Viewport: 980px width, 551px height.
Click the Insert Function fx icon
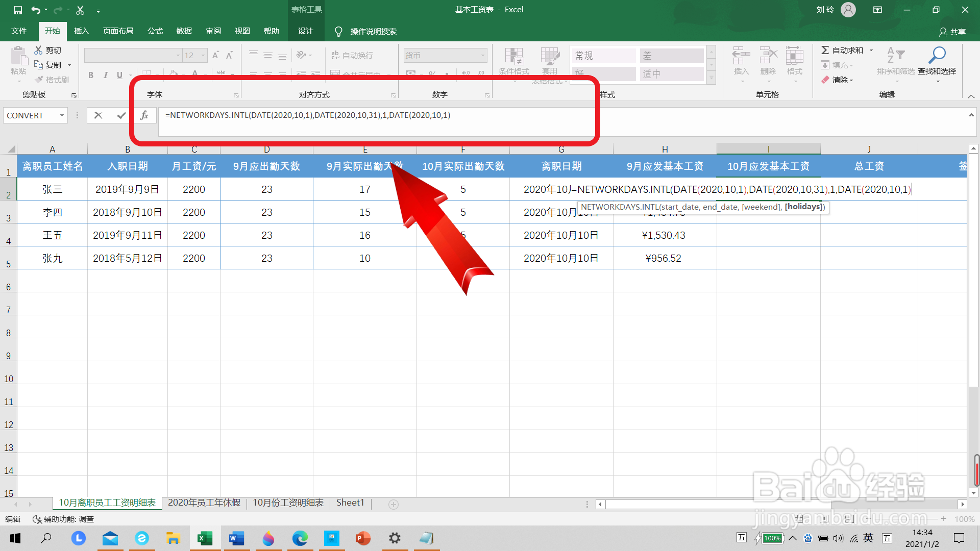[144, 115]
